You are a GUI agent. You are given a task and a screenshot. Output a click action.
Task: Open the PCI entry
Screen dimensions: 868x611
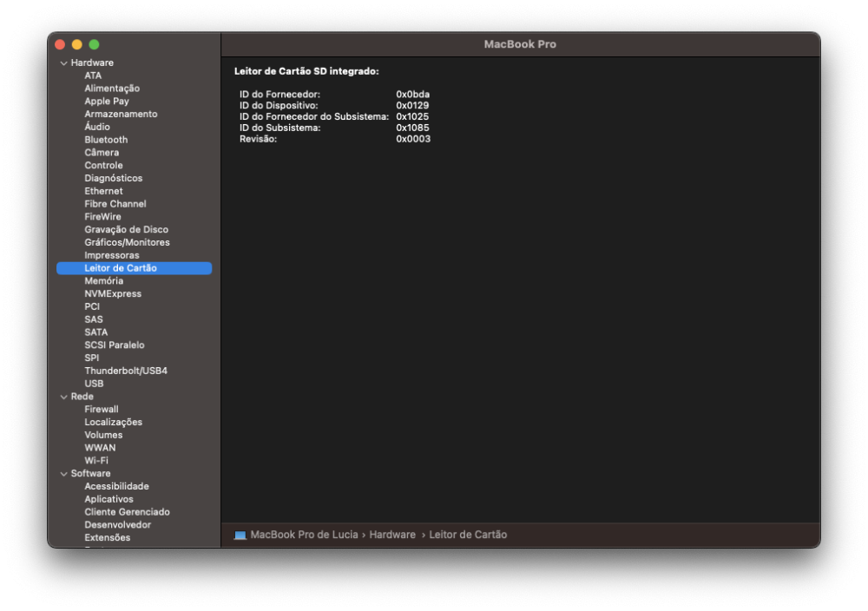tap(92, 306)
